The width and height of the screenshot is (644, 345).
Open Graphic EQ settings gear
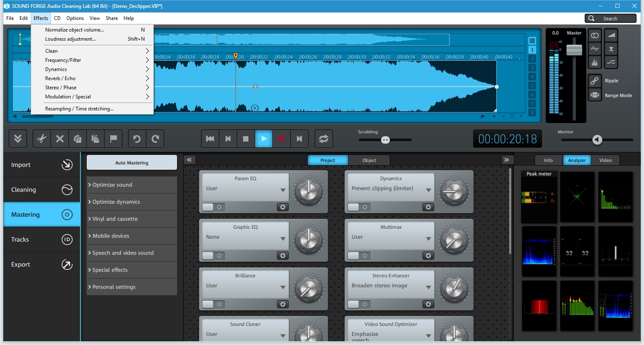(x=283, y=256)
